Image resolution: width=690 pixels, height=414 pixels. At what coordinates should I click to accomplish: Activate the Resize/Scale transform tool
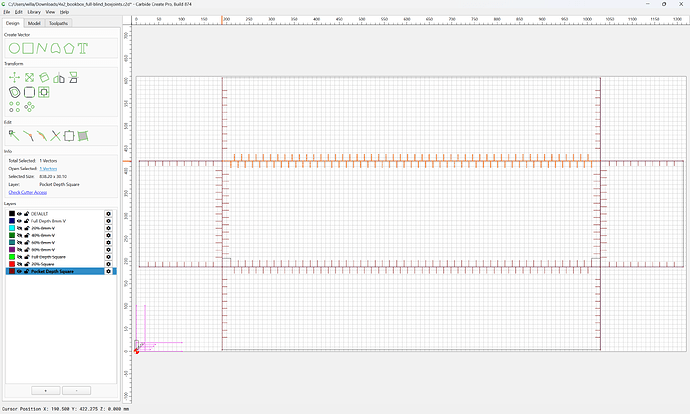[x=29, y=78]
